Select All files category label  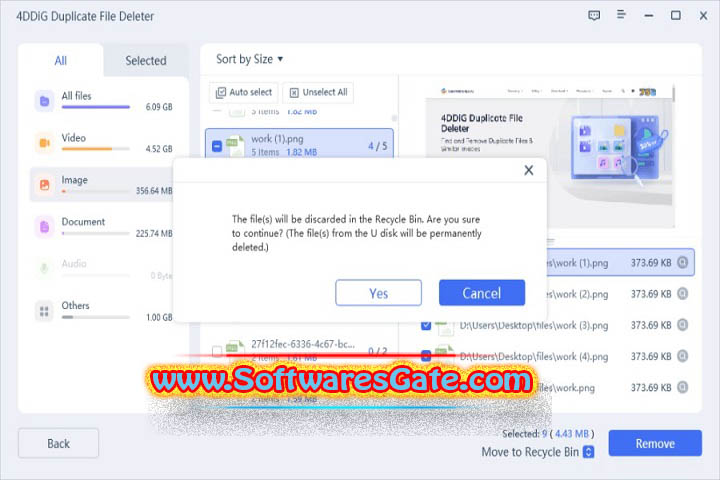point(77,96)
